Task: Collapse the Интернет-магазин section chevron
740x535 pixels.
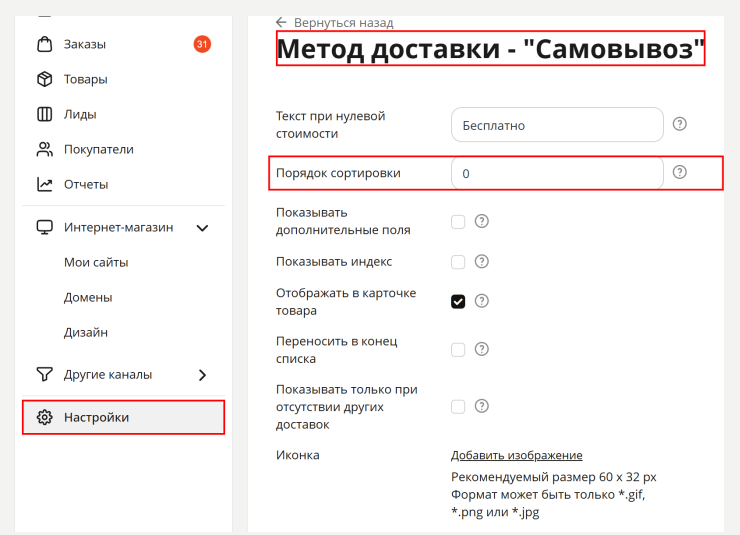Action: (202, 228)
